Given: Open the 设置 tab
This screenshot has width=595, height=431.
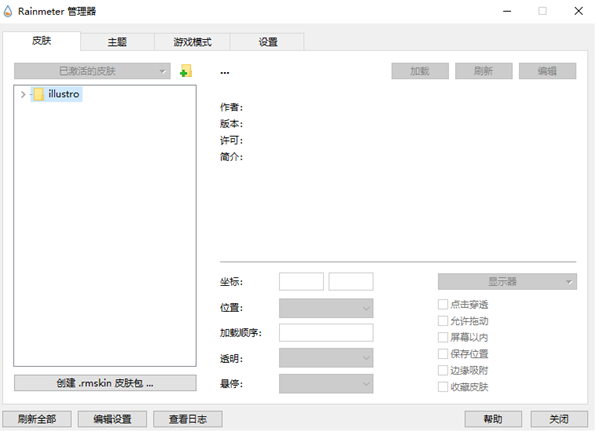Looking at the screenshot, I should point(268,42).
